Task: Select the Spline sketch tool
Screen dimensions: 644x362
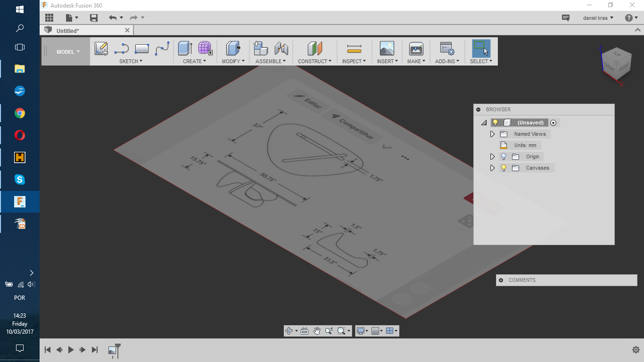Action: pyautogui.click(x=162, y=49)
